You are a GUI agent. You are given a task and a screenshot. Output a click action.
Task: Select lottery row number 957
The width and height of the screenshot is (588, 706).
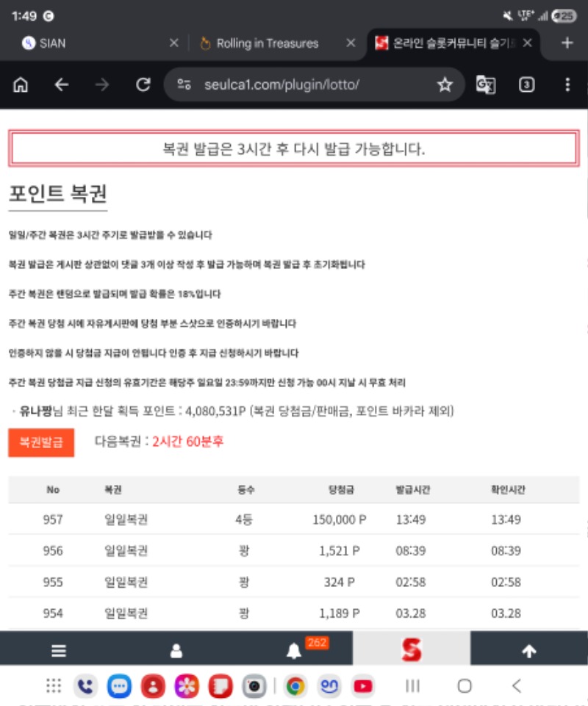[x=293, y=519]
